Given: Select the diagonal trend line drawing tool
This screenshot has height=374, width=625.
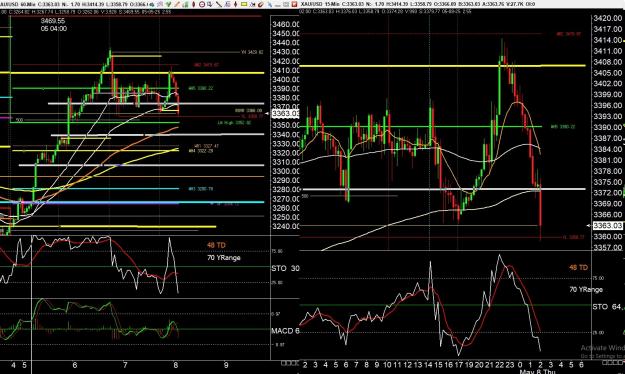Looking at the screenshot, I should [x=219, y=4].
